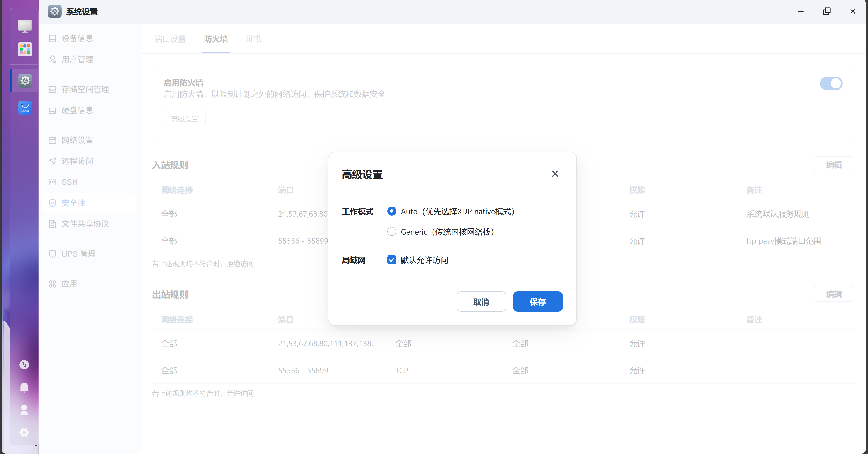
Task: Click the 设备信息 sidebar icon
Action: click(52, 38)
